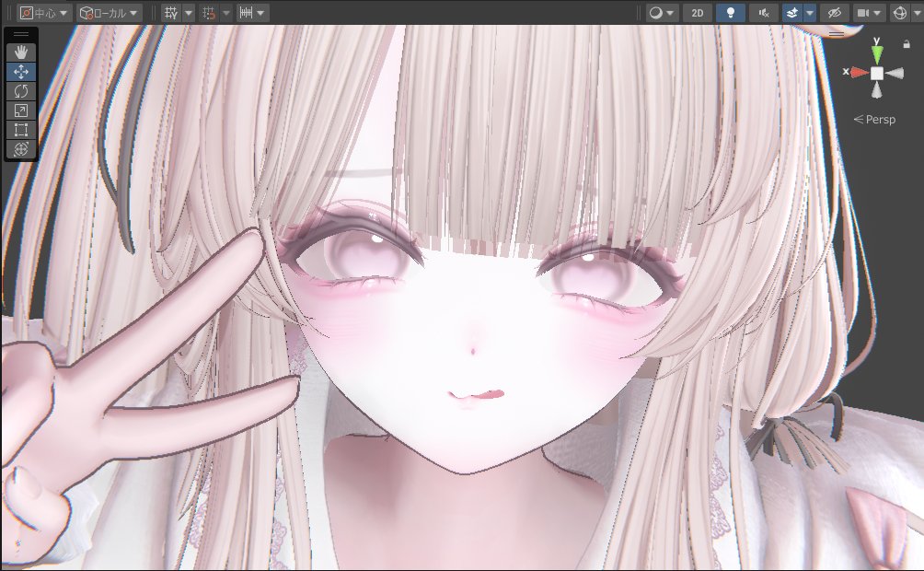This screenshot has height=571, width=924.
Task: Open the draw mode shading dropdown
Action: 662,12
